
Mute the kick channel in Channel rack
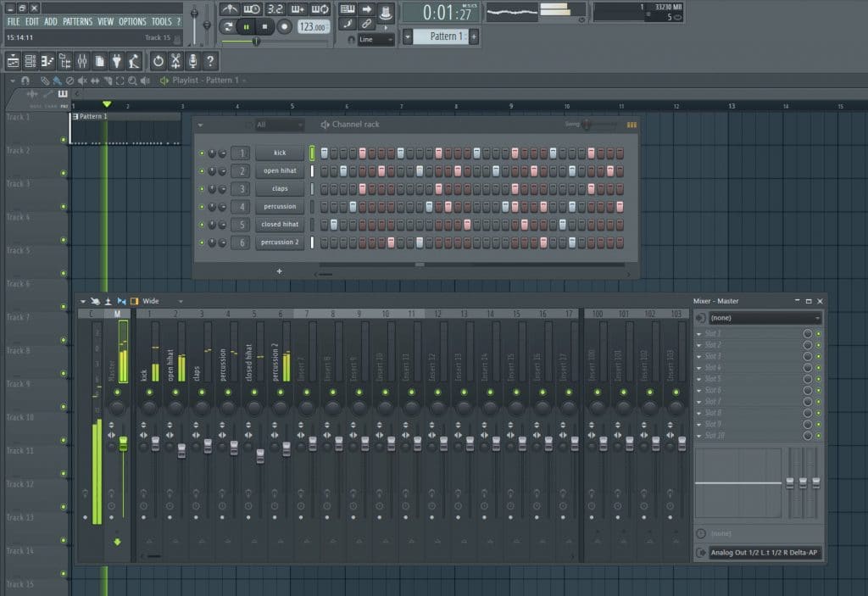pyautogui.click(x=202, y=153)
